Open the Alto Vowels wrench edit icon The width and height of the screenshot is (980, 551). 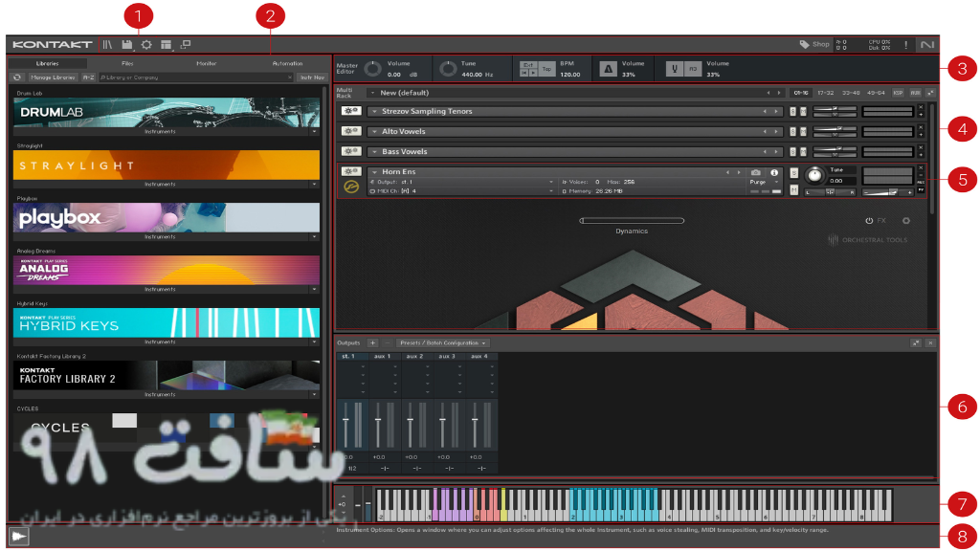click(351, 131)
